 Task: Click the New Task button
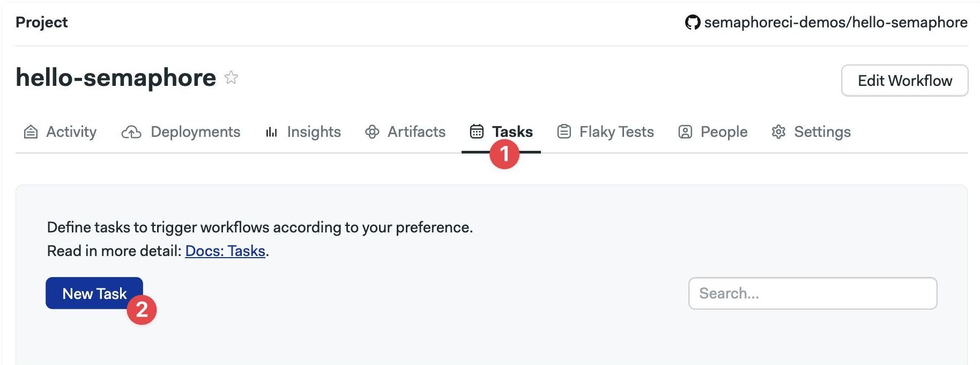coord(94,293)
